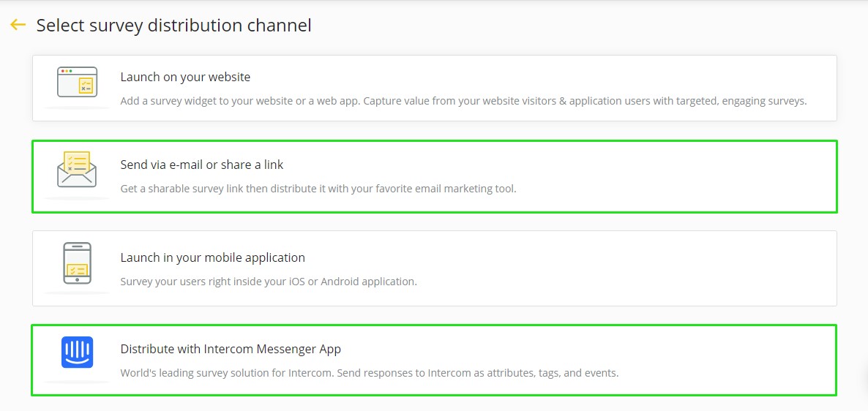Choose 'Distribute with Intercom Messenger App' title
Viewport: 868px width, 411px height.
(231, 349)
